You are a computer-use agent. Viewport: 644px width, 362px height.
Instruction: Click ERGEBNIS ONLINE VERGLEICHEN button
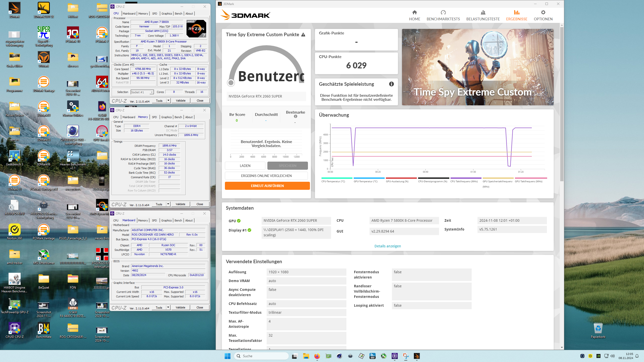click(x=266, y=176)
